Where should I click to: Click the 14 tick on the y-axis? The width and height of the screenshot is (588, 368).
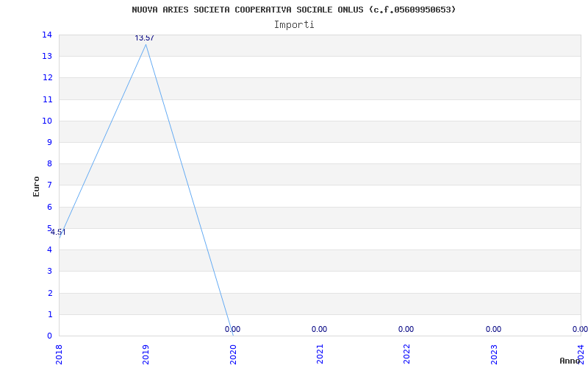click(47, 35)
